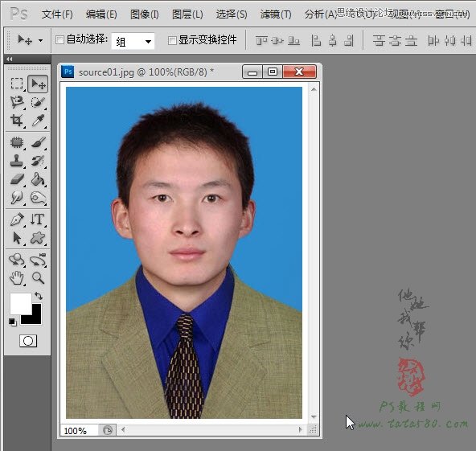Image resolution: width=476 pixels, height=451 pixels.
Task: Select the Smudge tool
Action: click(x=17, y=198)
